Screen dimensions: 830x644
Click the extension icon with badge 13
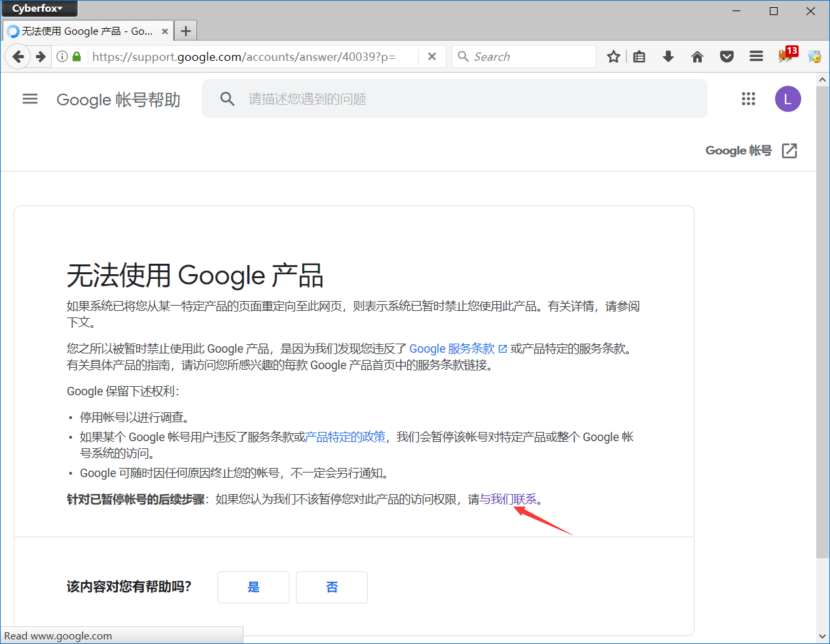coord(787,54)
